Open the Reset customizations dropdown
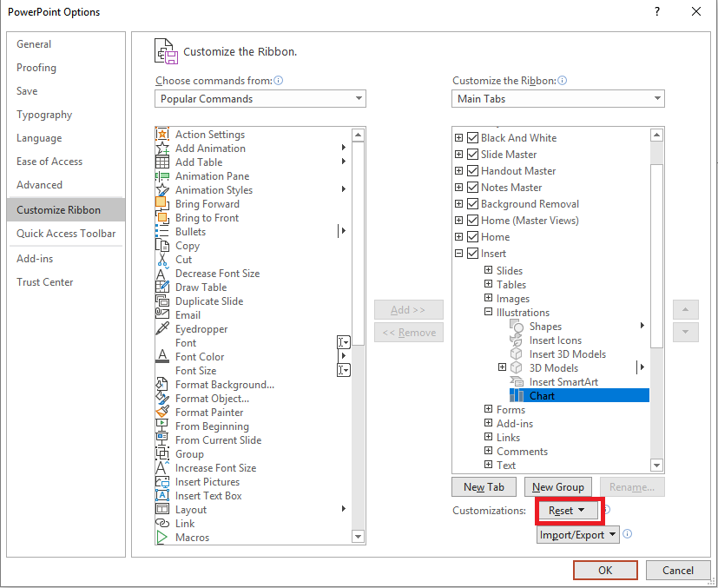The image size is (718, 588). click(567, 510)
